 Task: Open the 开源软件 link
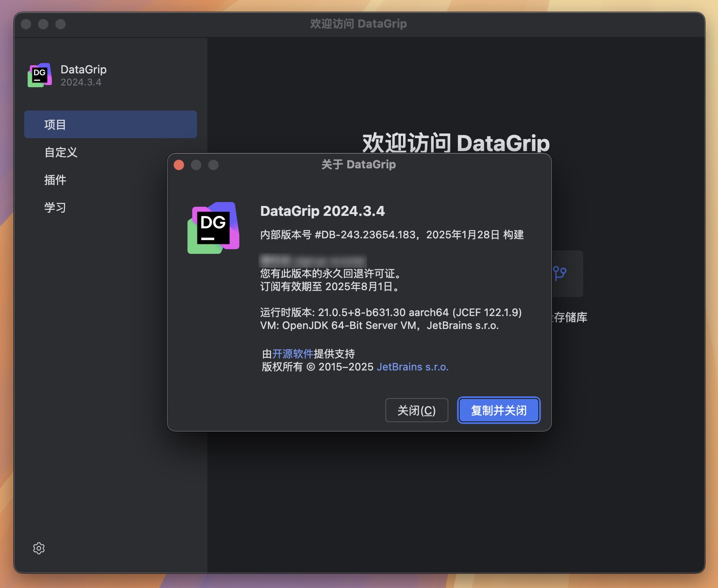[x=293, y=354]
